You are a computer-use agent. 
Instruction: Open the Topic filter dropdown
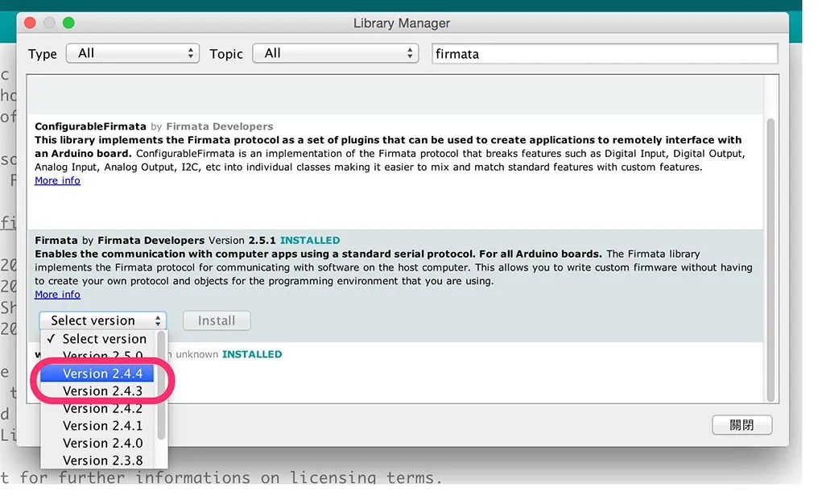336,53
